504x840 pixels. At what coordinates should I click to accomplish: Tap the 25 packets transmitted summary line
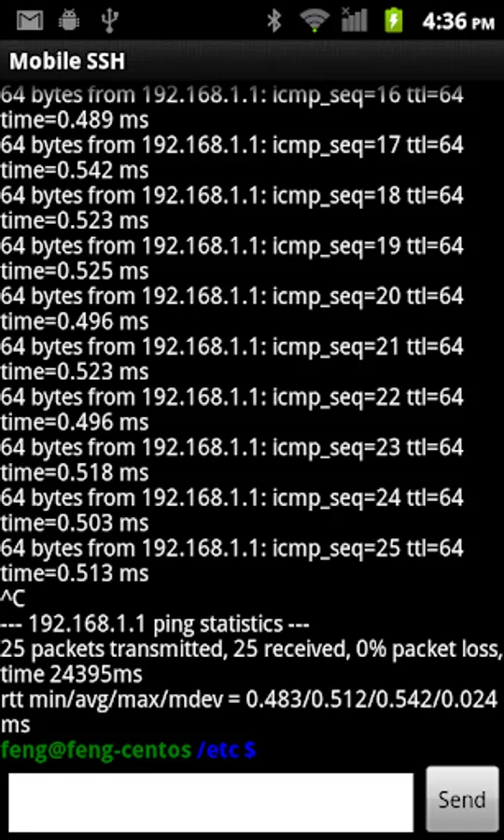point(252,650)
